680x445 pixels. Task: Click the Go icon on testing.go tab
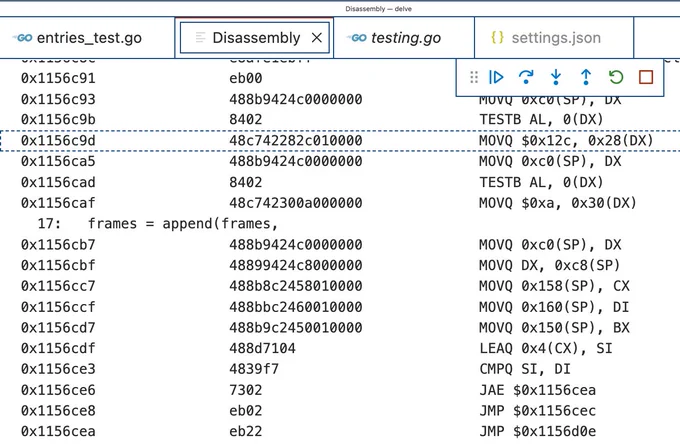click(x=356, y=38)
